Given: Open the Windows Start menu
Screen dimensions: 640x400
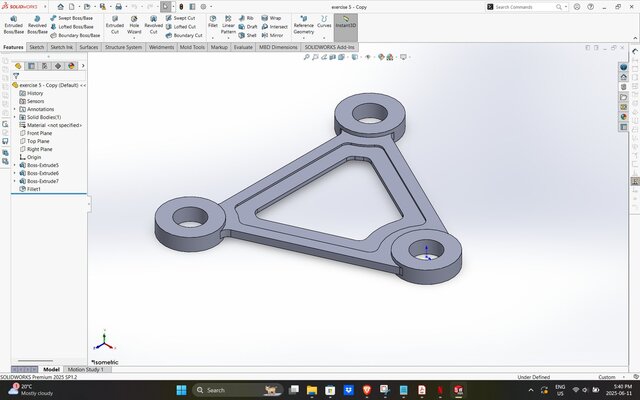Looking at the screenshot, I should pyautogui.click(x=181, y=389).
